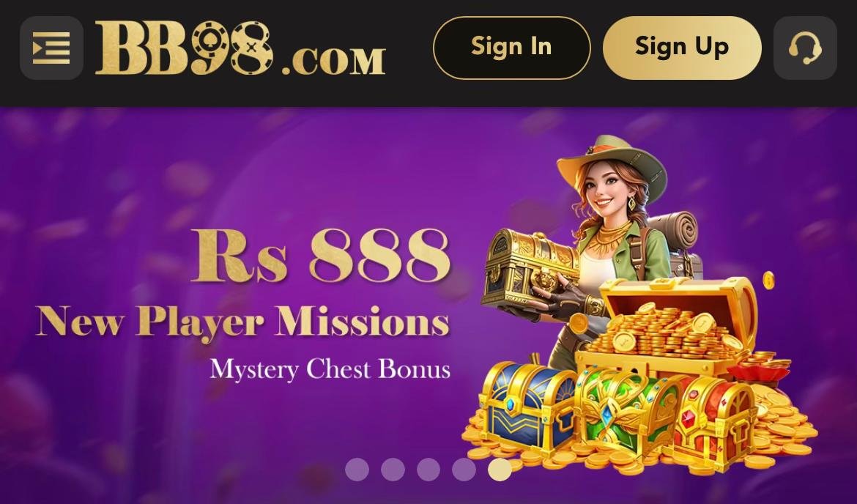The image size is (857, 504).
Task: Click the BB98.com logo
Action: 240,48
